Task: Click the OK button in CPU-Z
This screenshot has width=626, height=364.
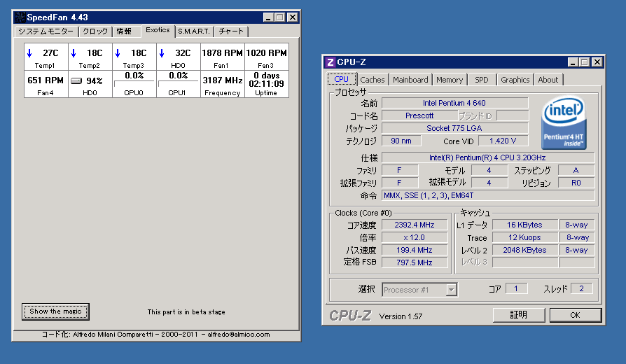Action: 576,315
